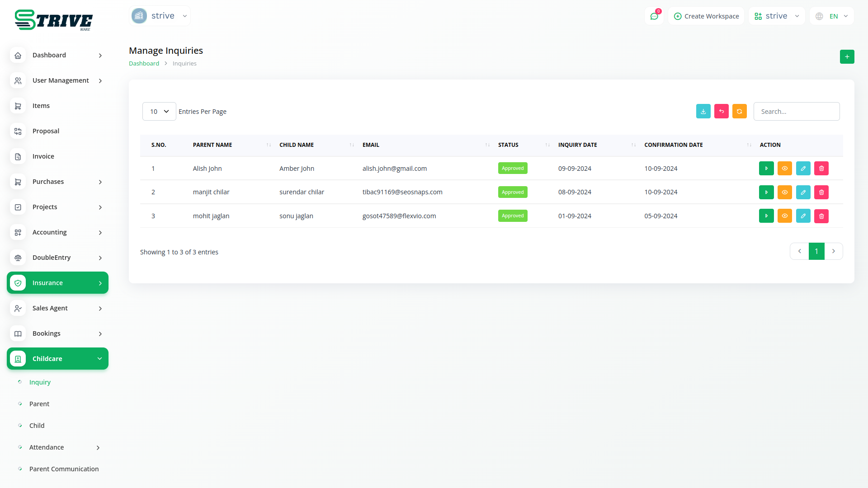The image size is (868, 488).
Task: Open the chat messages icon in header
Action: [x=654, y=16]
